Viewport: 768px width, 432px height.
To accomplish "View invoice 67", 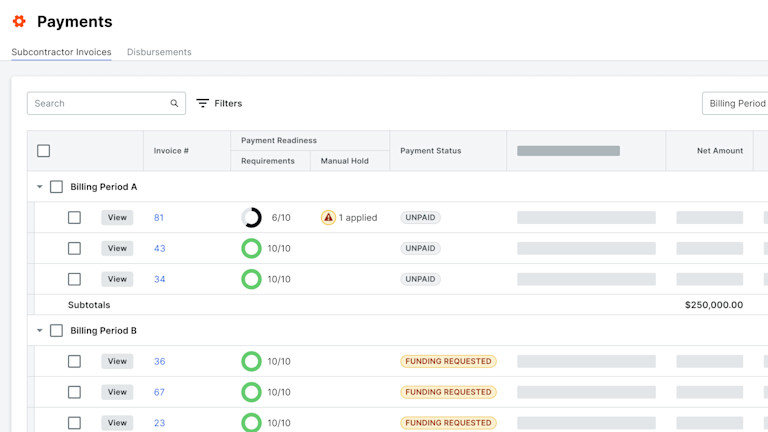I will 117,392.
